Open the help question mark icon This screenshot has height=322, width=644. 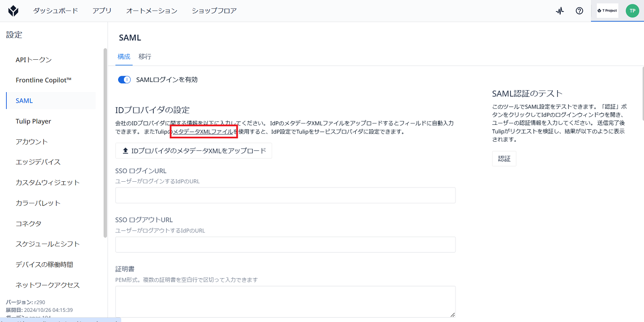click(x=579, y=11)
